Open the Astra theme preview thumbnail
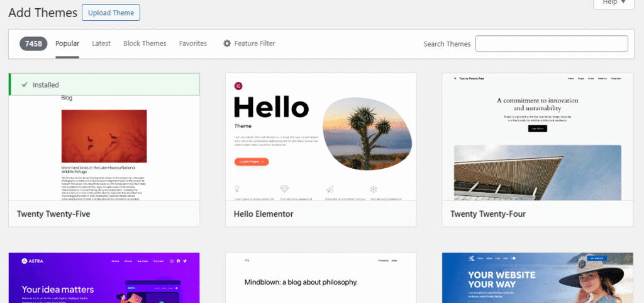The image size is (644, 303). (x=104, y=278)
